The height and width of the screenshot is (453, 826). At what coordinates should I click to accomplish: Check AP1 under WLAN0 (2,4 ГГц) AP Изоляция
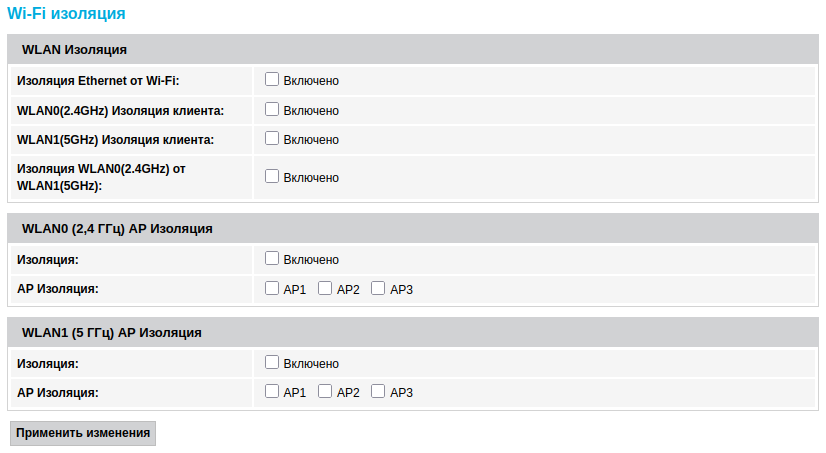click(x=272, y=289)
